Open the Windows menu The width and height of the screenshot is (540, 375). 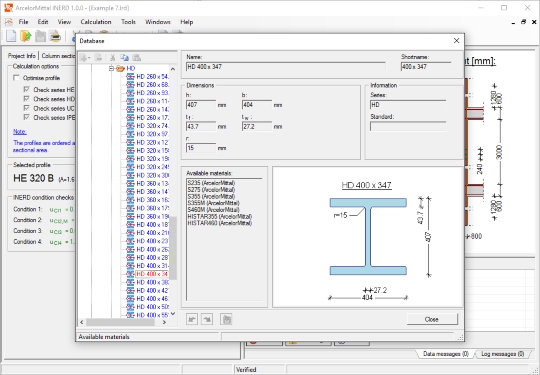pos(158,22)
